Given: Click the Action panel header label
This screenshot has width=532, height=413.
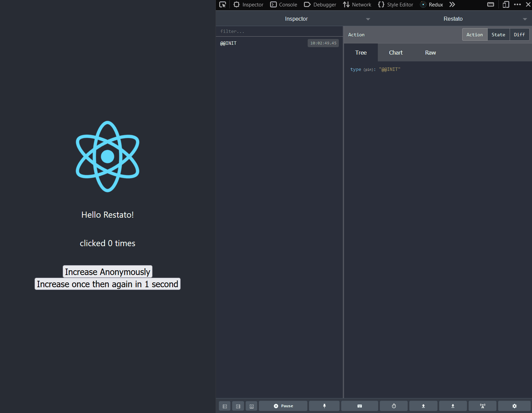Looking at the screenshot, I should pos(356,35).
